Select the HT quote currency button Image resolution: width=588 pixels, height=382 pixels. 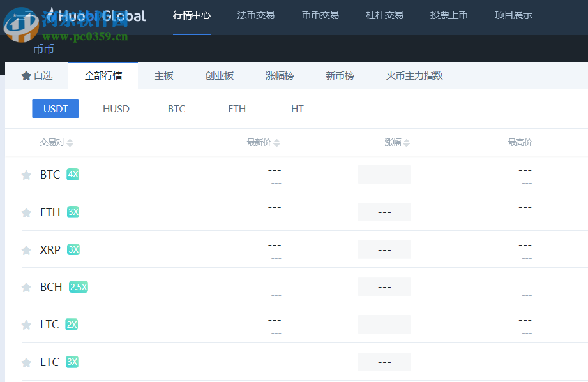298,108
